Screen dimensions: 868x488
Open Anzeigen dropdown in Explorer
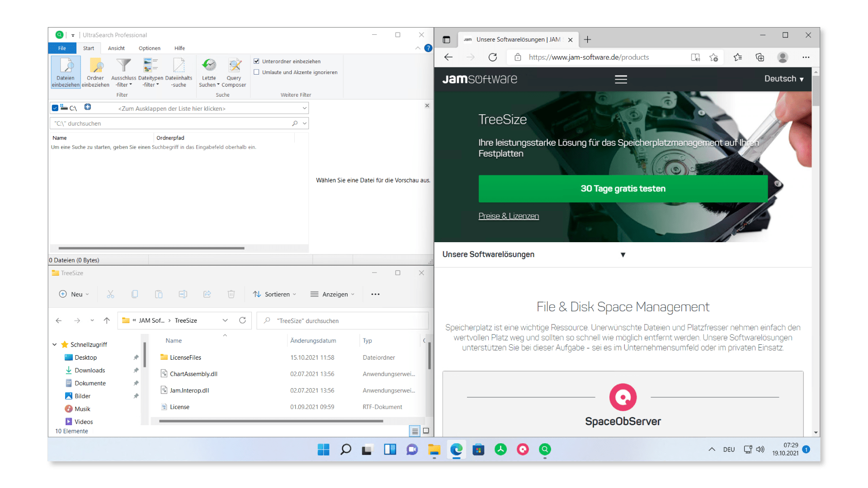pyautogui.click(x=332, y=294)
